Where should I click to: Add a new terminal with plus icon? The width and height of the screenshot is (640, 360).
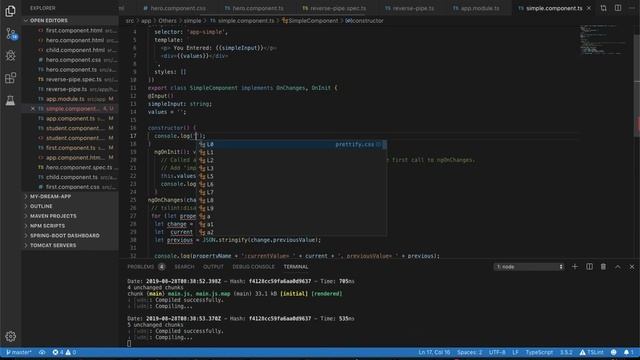pyautogui.click(x=575, y=267)
